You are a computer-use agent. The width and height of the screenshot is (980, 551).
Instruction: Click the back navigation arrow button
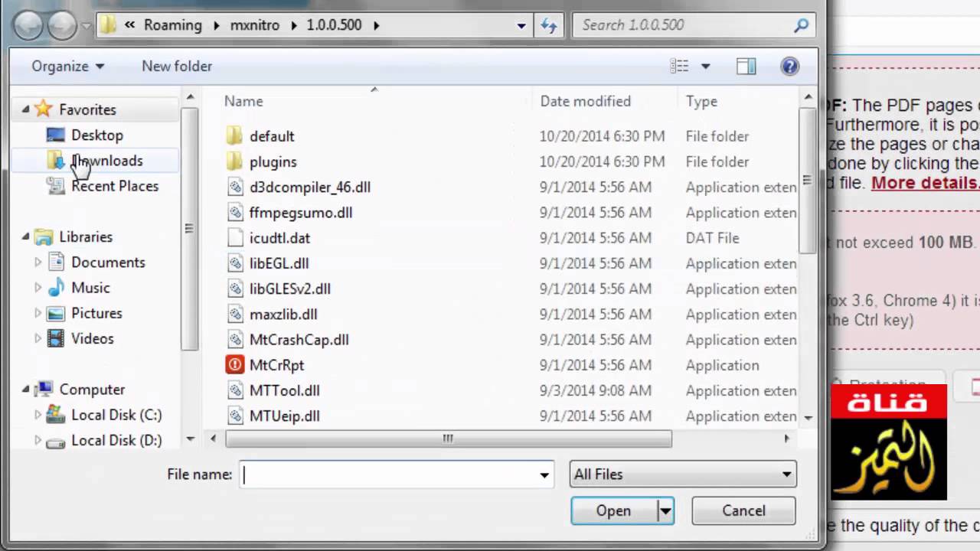pyautogui.click(x=28, y=25)
